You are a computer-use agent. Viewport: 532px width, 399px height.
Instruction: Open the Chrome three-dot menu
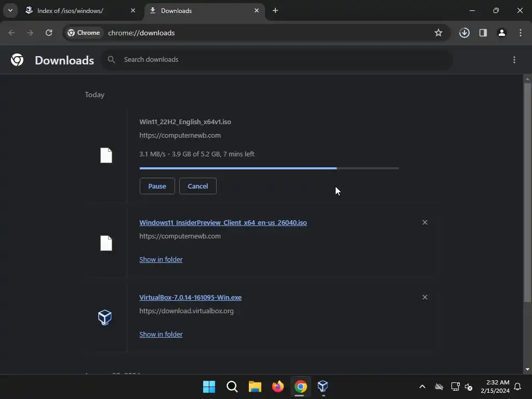click(x=521, y=33)
